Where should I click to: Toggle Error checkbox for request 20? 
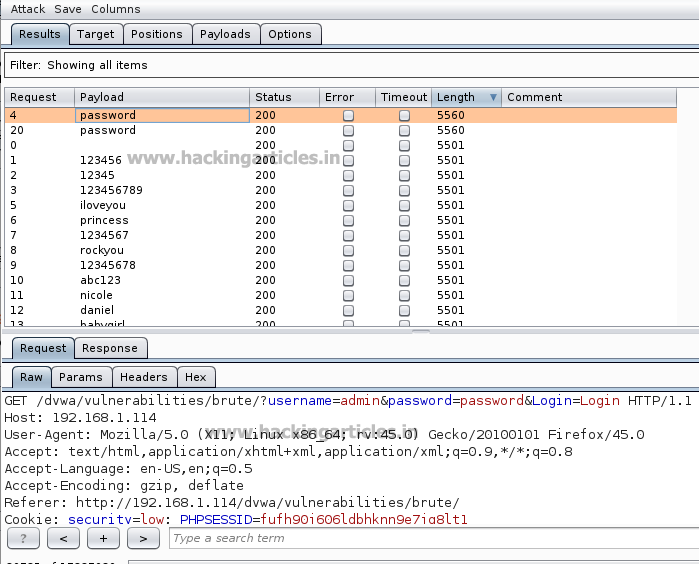349,131
